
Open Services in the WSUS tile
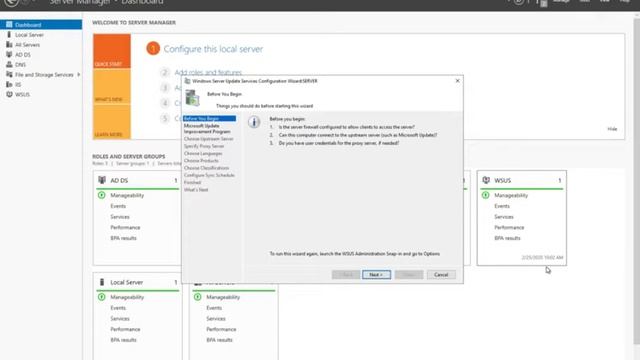click(x=504, y=217)
